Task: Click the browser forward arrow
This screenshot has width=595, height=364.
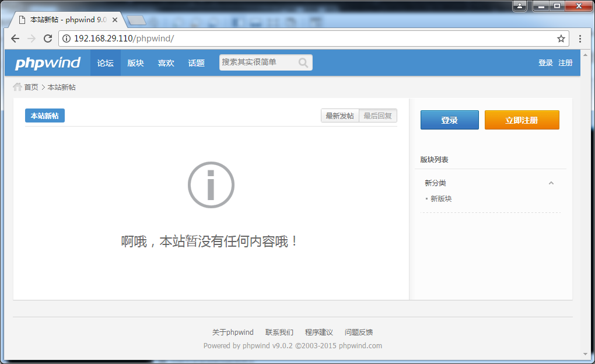Action: [x=32, y=38]
